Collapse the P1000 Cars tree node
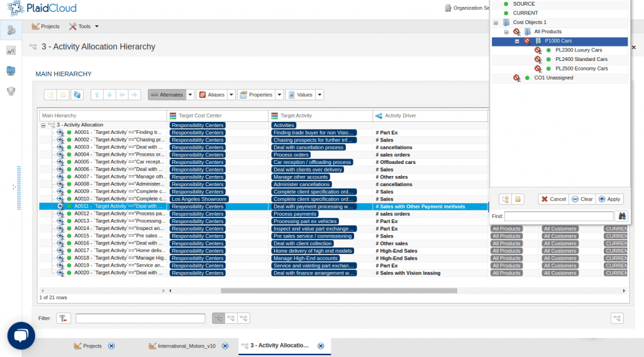The width and height of the screenshot is (644, 357). tap(517, 41)
